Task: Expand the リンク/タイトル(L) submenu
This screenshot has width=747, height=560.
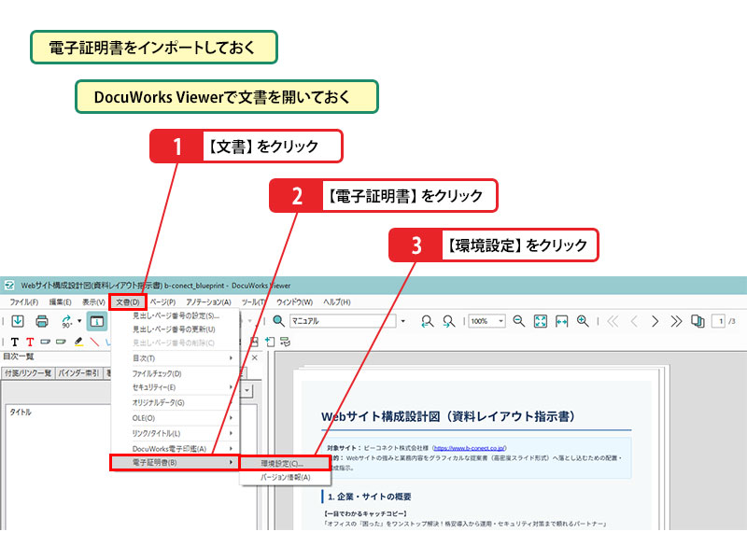Action: click(x=176, y=433)
